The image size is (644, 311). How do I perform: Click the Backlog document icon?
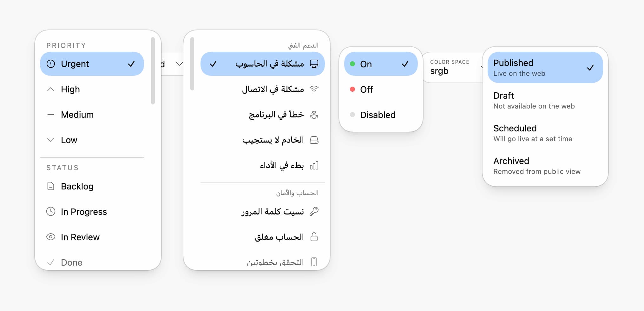pos(51,186)
